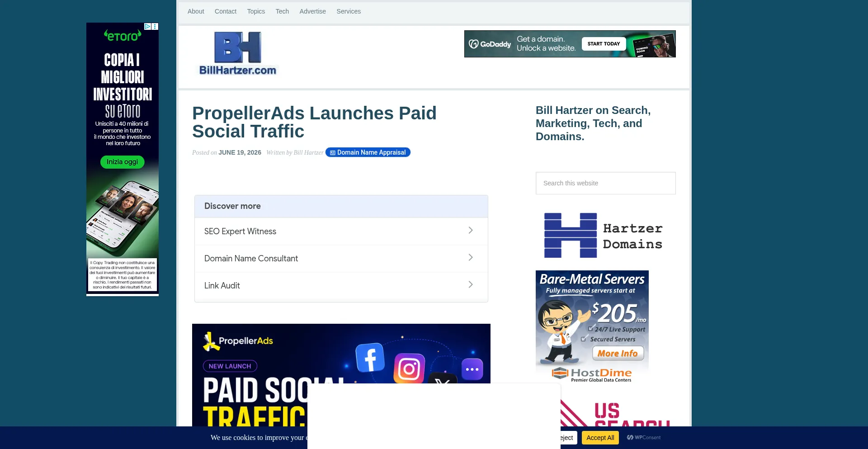
Task: Expand the SEO Expert Witness chevron
Action: click(x=471, y=231)
